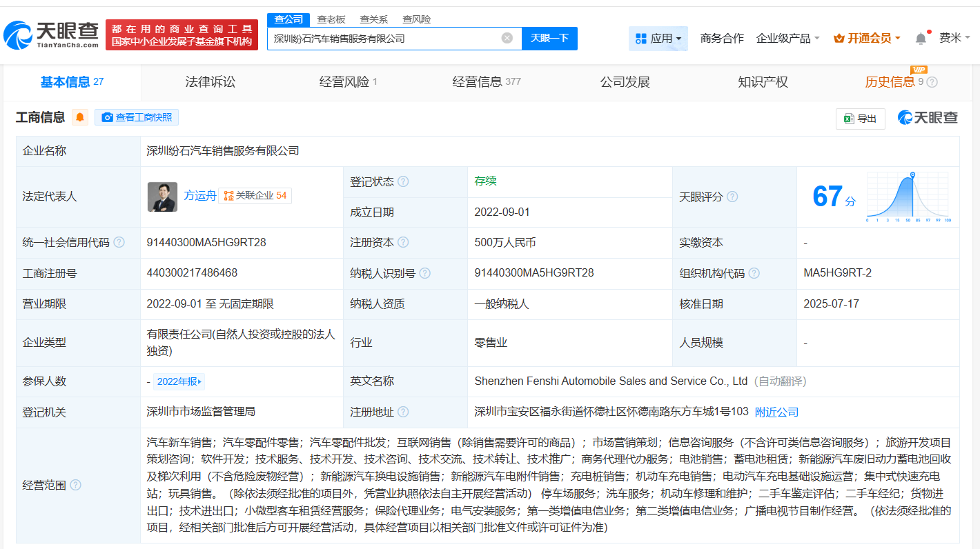Open the 费米 user account menu
Image resolution: width=980 pixels, height=549 pixels.
tap(954, 38)
